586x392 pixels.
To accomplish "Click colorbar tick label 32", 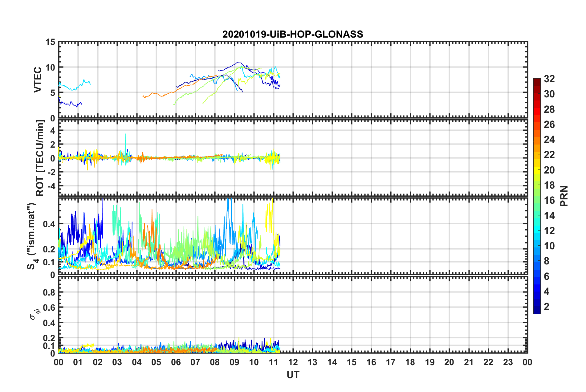I will (x=549, y=79).
